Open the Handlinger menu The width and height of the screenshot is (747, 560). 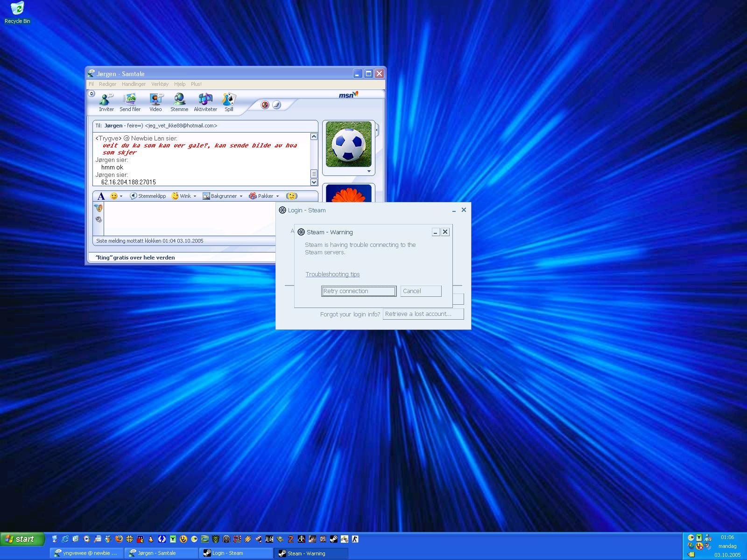tap(134, 84)
